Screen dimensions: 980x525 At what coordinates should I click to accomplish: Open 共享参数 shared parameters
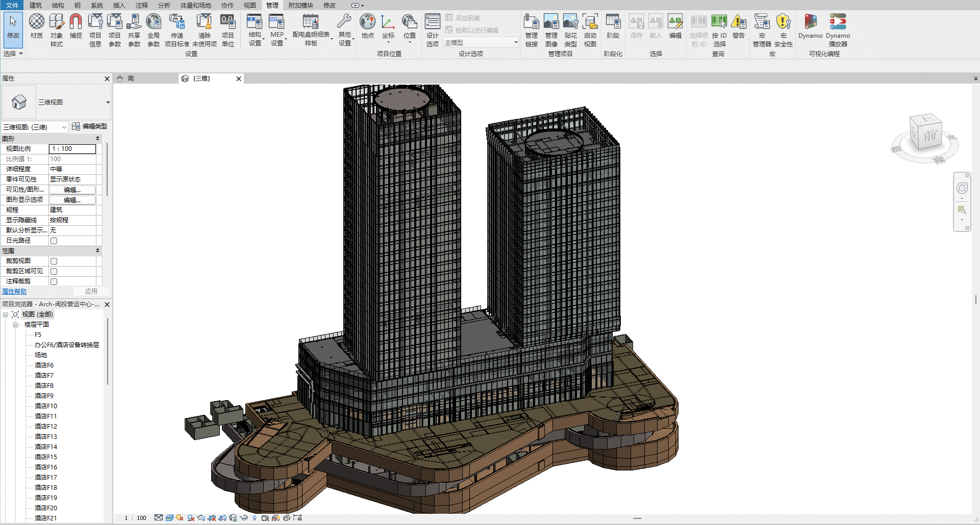[x=134, y=30]
